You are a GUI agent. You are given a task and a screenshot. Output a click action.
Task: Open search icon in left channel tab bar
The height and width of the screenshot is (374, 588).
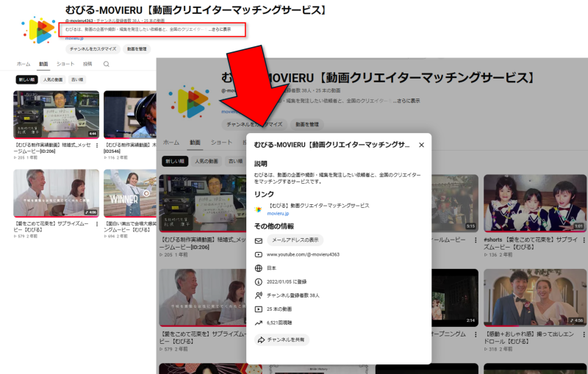point(106,64)
